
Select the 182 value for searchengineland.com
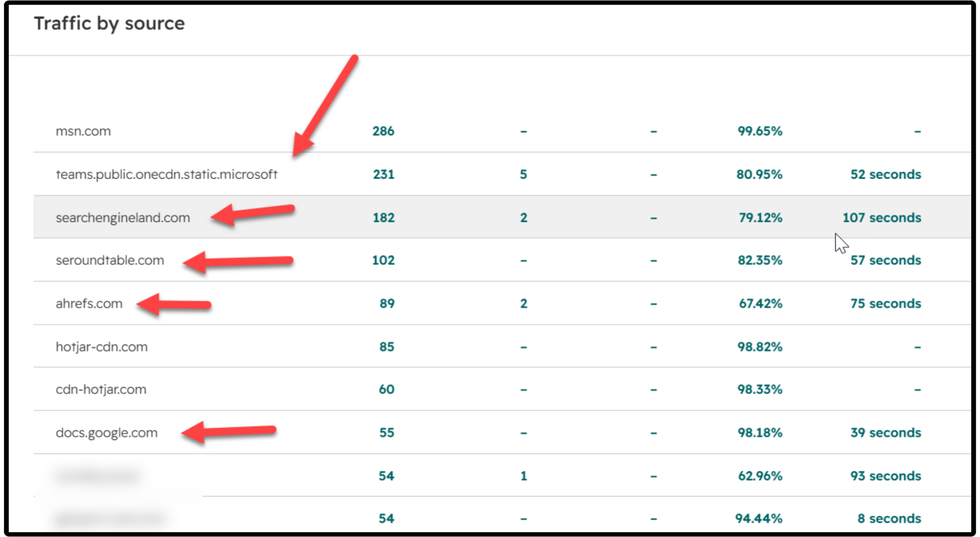(x=384, y=218)
